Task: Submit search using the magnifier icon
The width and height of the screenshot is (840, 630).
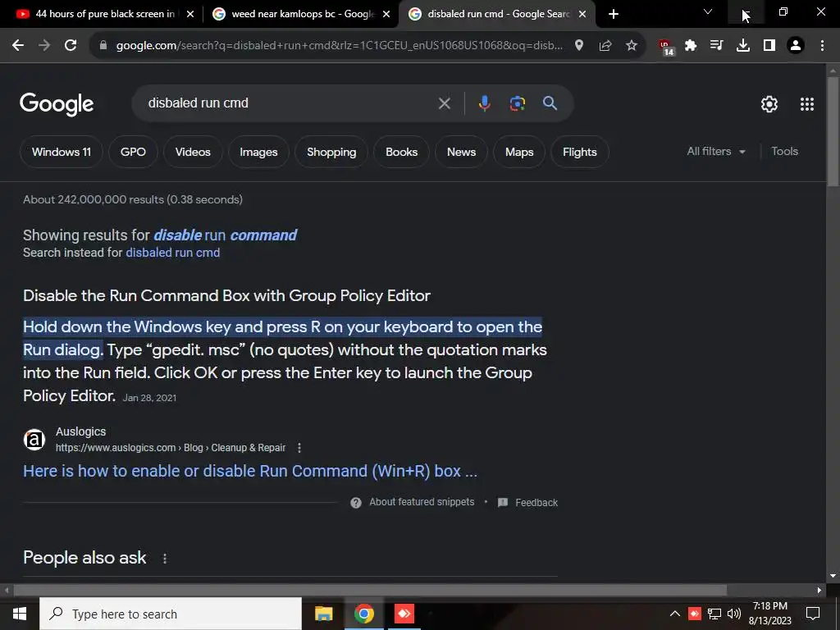Action: click(550, 103)
